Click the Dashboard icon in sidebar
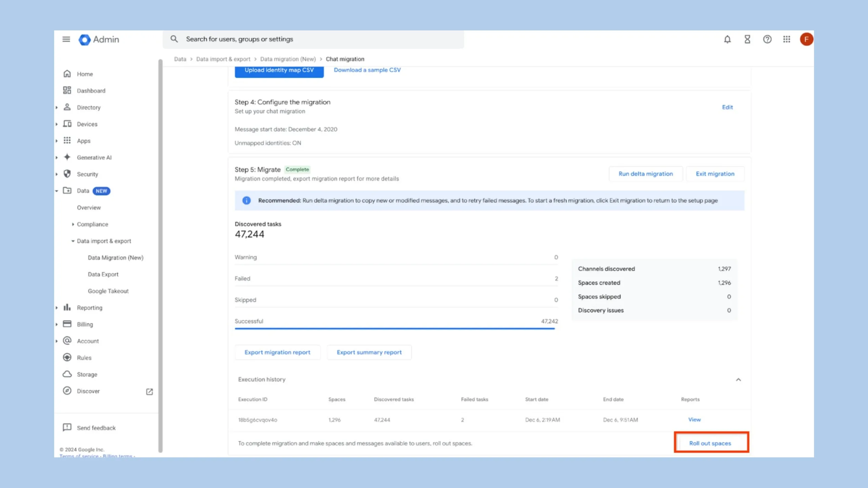This screenshot has width=868, height=488. point(67,90)
